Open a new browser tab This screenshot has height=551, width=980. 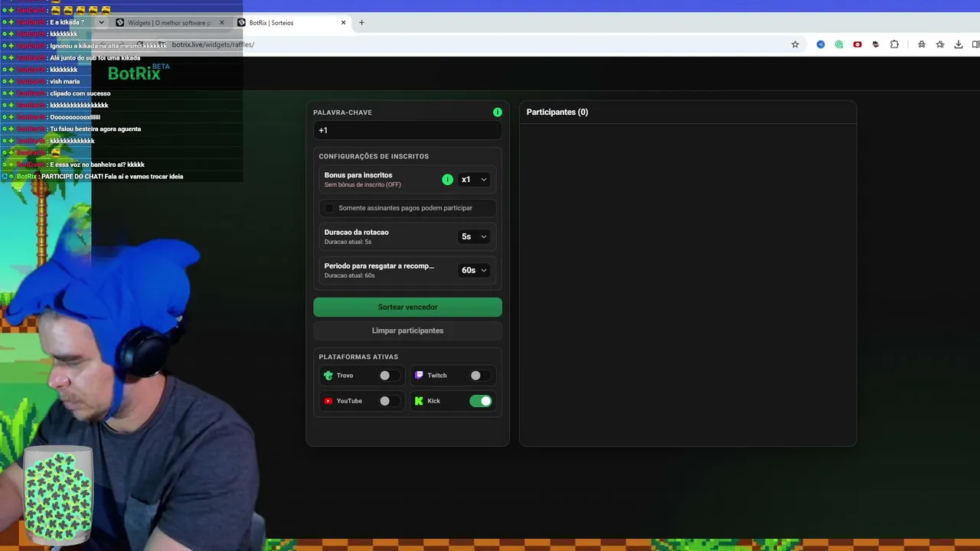click(x=361, y=22)
